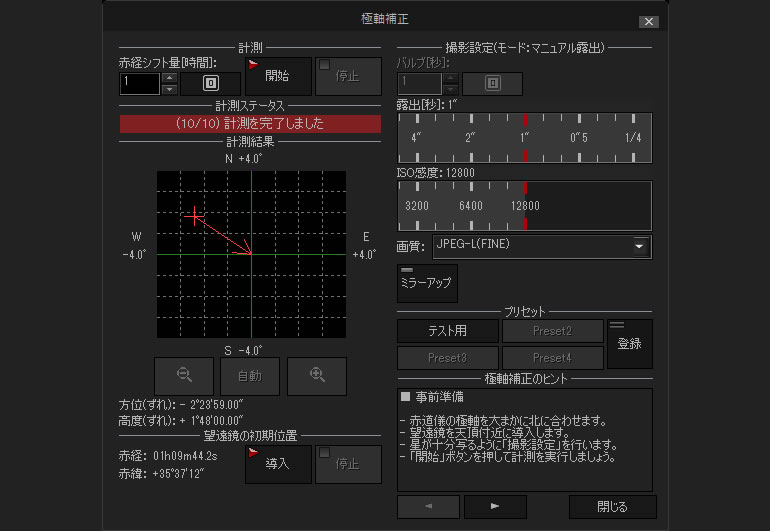The width and height of the screenshot is (770, 531).
Task: Click the 赤経シフト量 input field
Action: point(139,83)
